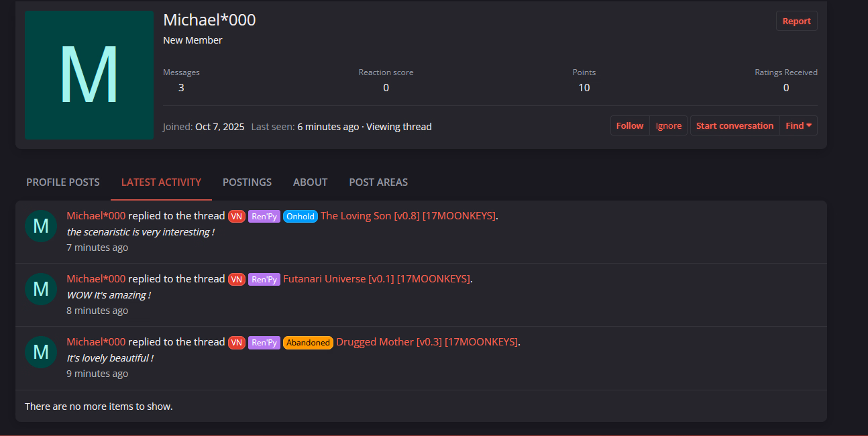868x436 pixels.
Task: Open the thread link in the 8 minutes ago entry
Action: pos(376,279)
